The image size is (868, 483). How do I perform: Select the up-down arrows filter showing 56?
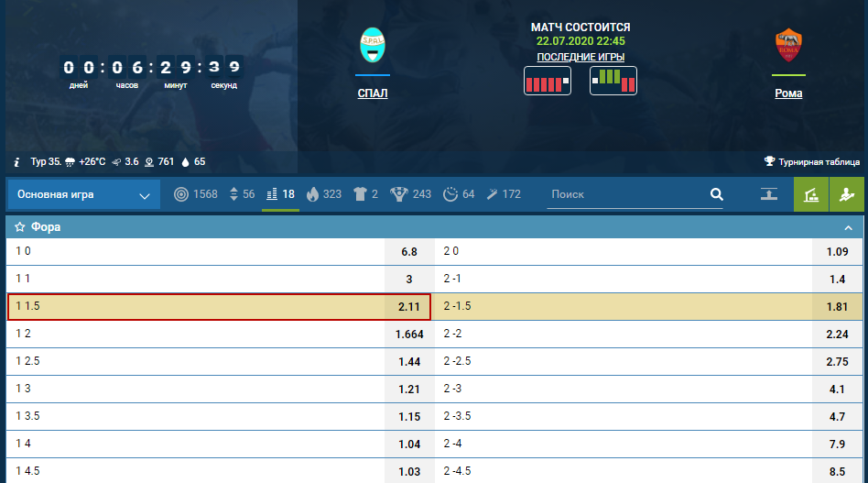[x=242, y=194]
